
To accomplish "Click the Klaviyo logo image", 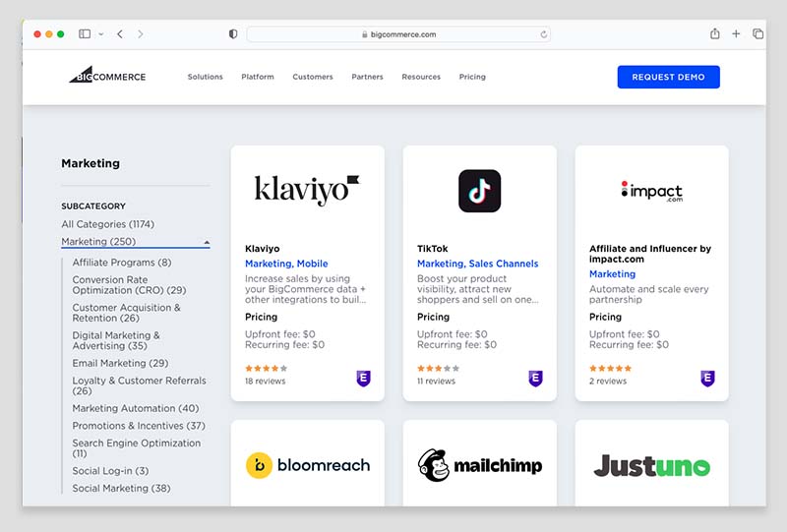I will point(307,190).
